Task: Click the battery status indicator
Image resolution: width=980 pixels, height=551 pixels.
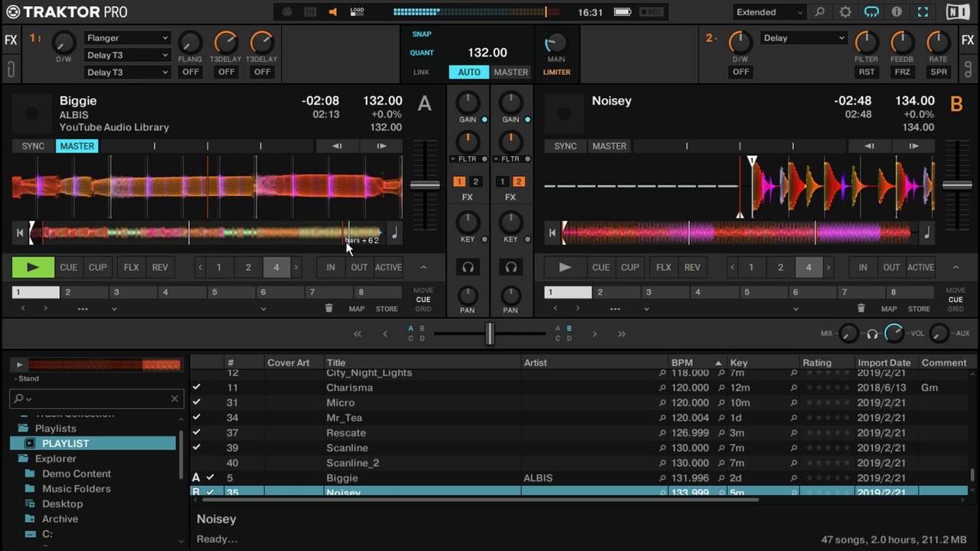Action: (x=622, y=12)
